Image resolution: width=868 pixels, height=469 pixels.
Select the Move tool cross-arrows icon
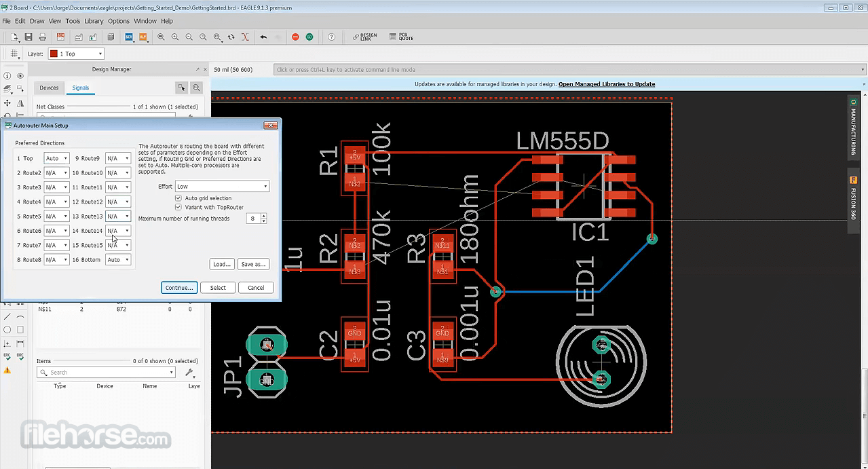click(x=7, y=103)
